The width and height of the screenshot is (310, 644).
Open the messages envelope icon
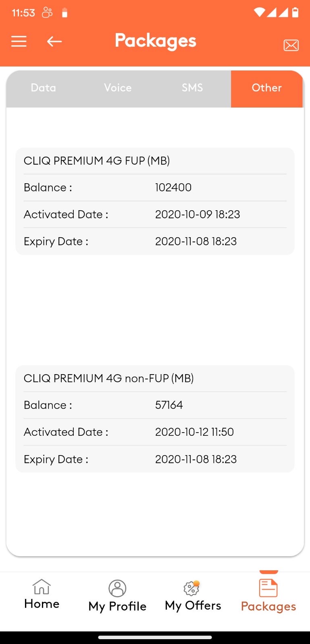click(291, 45)
